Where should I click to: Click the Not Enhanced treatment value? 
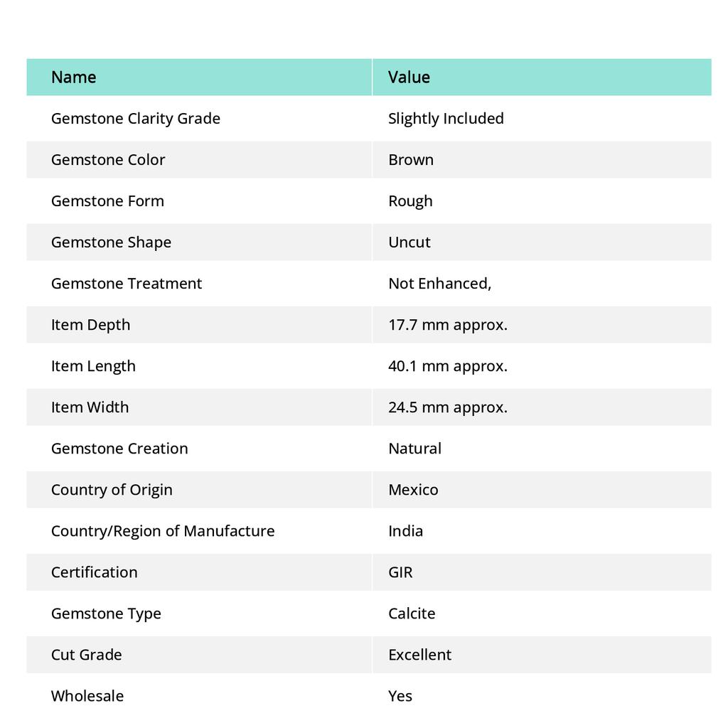[x=439, y=284]
